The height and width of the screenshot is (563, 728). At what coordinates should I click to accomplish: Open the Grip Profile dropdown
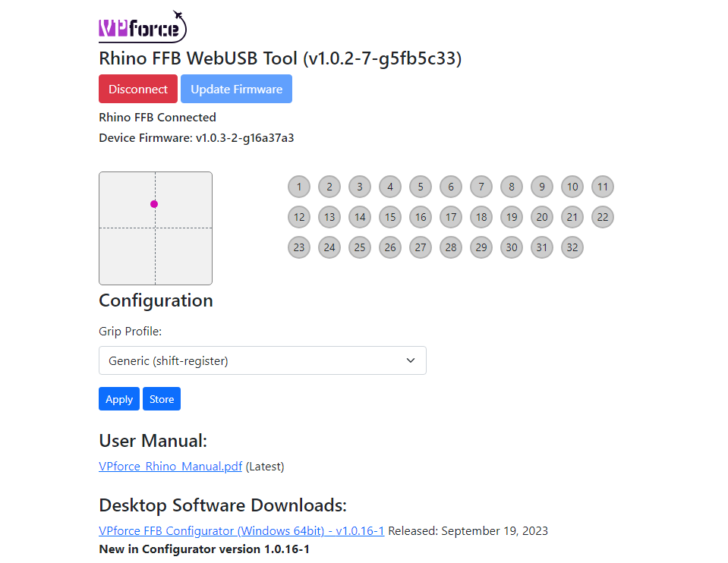point(263,360)
